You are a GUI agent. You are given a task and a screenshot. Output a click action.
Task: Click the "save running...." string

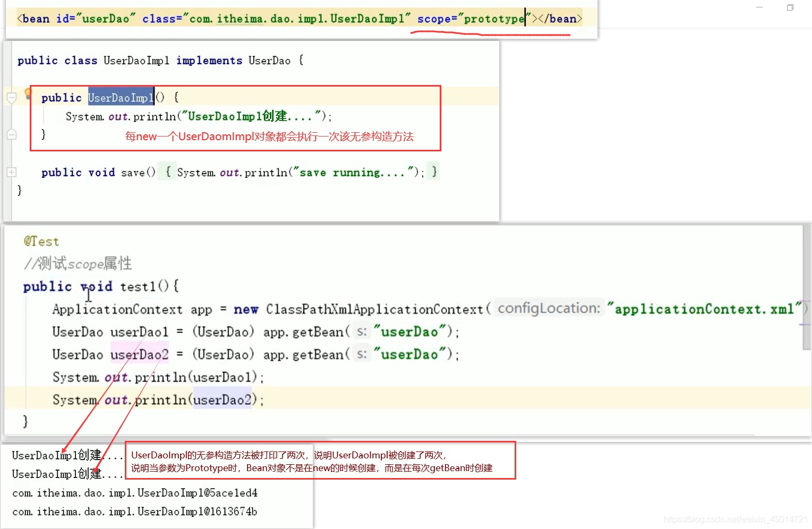[x=354, y=172]
